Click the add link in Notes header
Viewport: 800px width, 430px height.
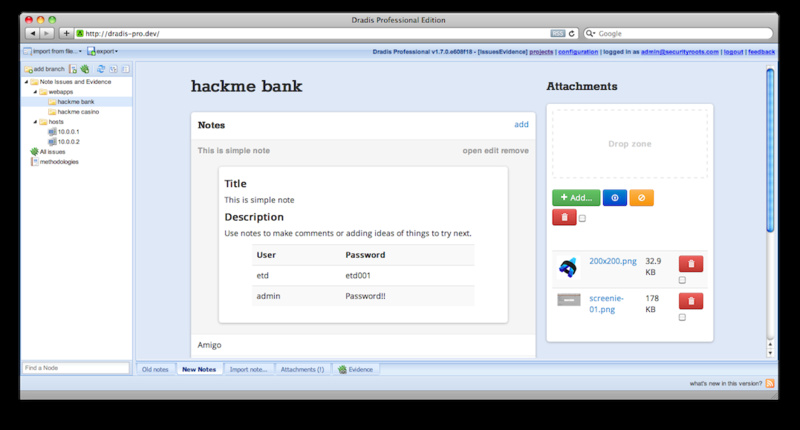coord(521,124)
